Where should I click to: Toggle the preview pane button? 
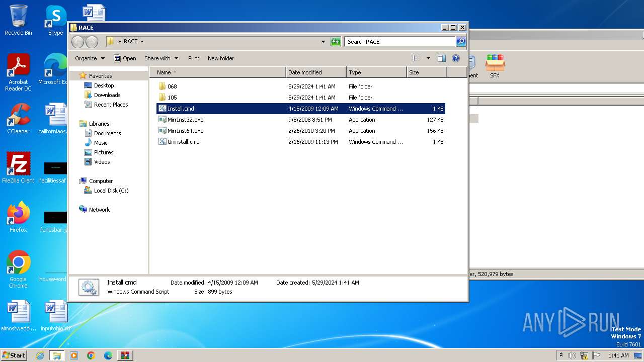coord(441,58)
